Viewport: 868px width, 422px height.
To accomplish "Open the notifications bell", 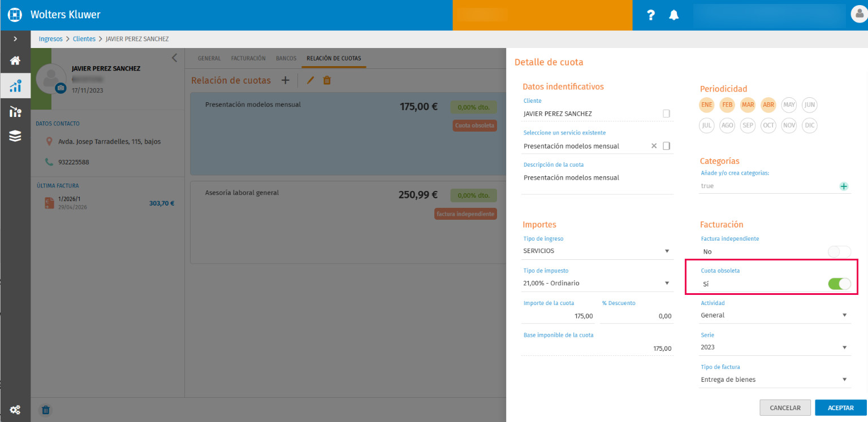I will (x=673, y=15).
